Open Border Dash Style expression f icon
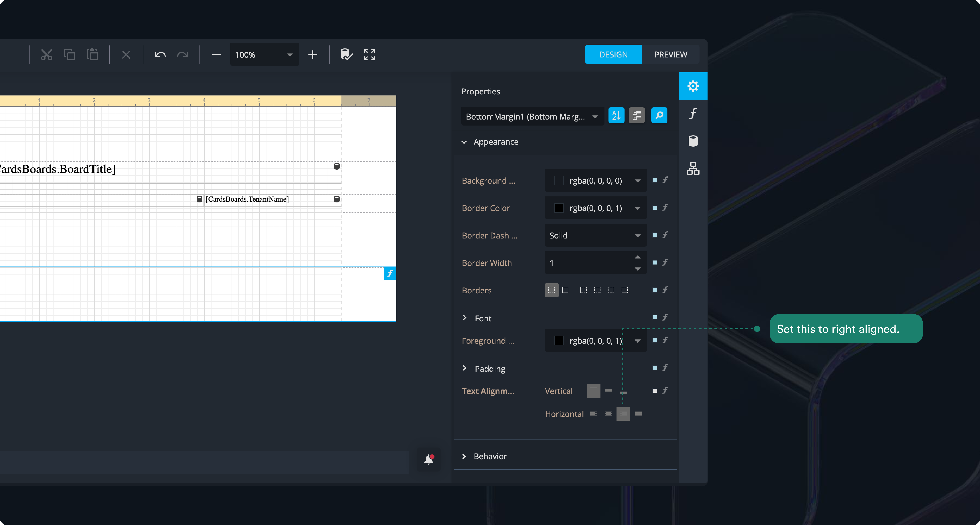This screenshot has height=525, width=980. pos(665,235)
